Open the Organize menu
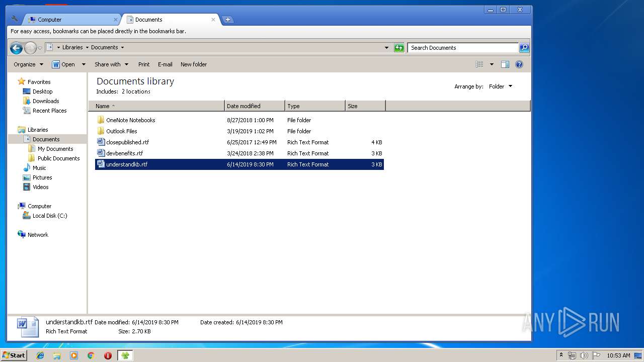The image size is (644, 362). pos(29,64)
